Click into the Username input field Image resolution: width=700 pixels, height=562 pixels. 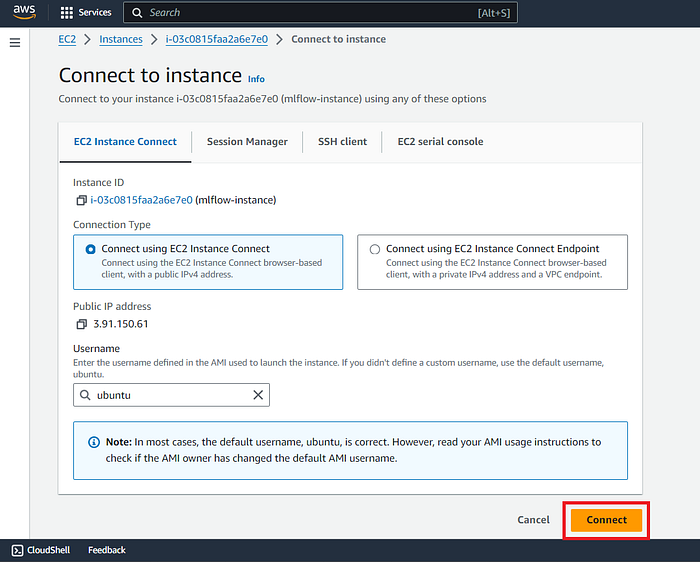171,395
